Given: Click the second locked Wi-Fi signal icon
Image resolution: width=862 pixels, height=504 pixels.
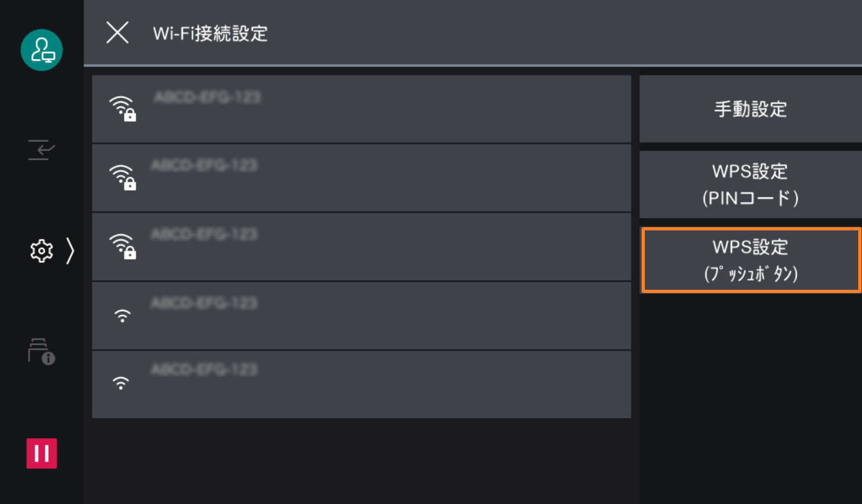Looking at the screenshot, I should pyautogui.click(x=123, y=178).
